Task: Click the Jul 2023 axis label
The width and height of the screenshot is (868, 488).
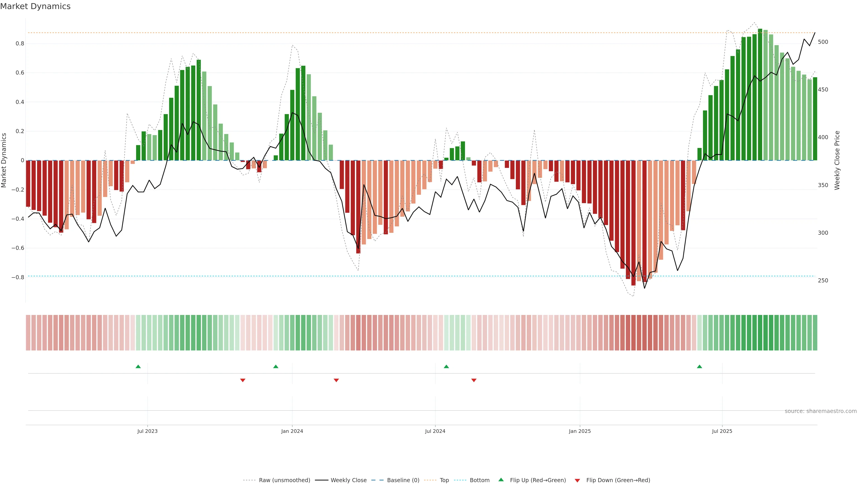Action: pos(147,431)
